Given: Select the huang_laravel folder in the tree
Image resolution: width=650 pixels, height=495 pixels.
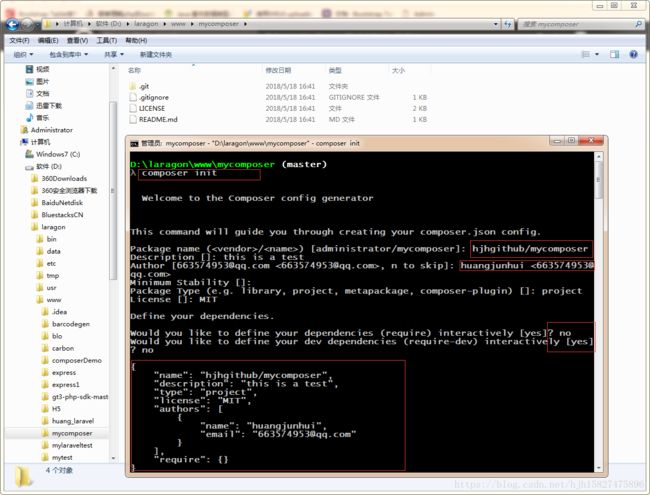Looking at the screenshot, I should 73,421.
